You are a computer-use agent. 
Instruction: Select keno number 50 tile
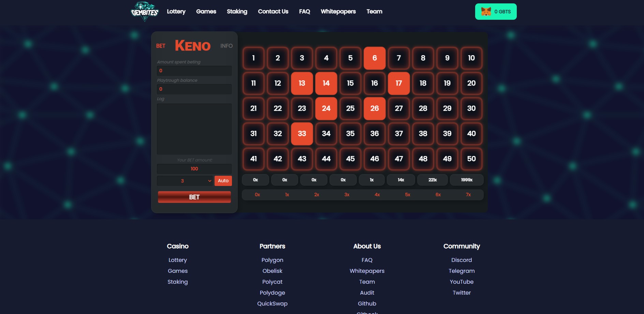pos(471,159)
